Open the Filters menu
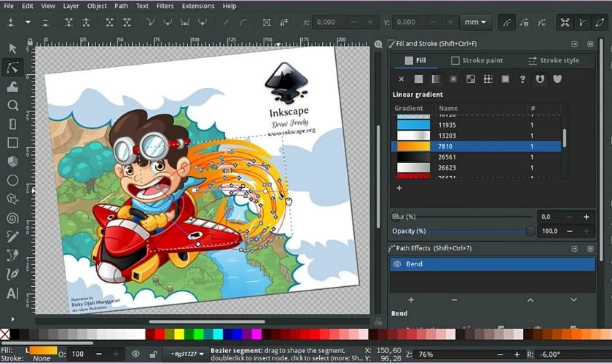This screenshot has width=612, height=364. point(165,6)
